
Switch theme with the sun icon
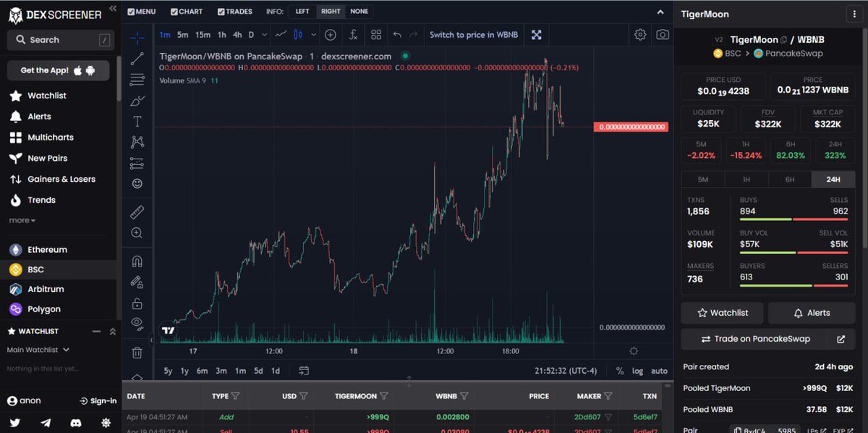(106, 423)
